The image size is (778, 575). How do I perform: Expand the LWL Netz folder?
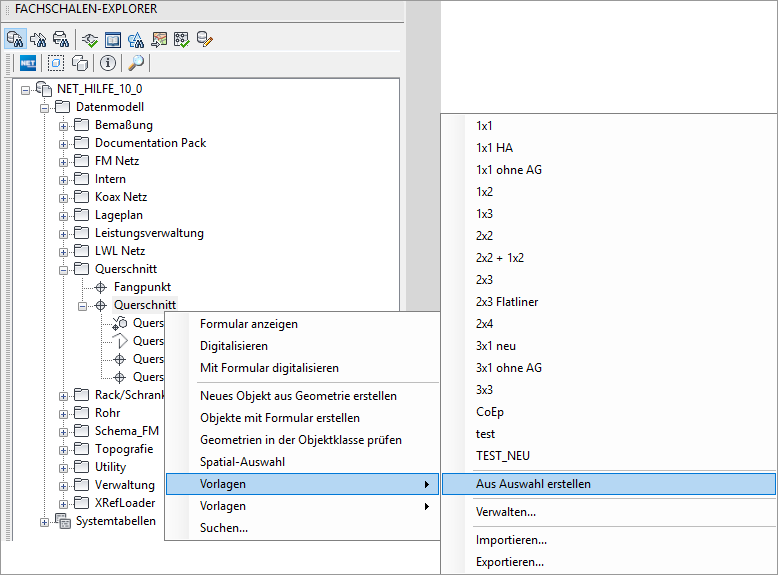(63, 251)
